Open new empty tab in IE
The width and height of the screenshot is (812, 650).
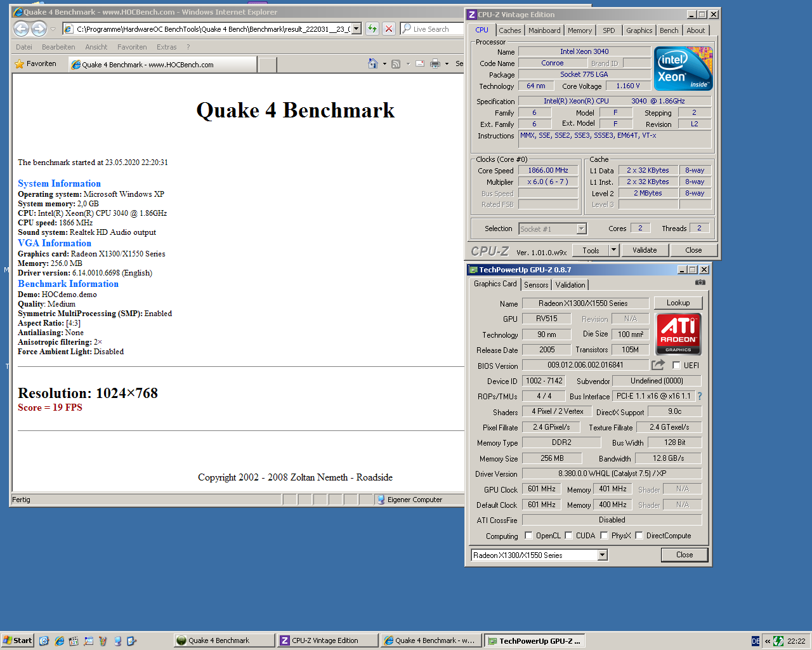pos(268,64)
